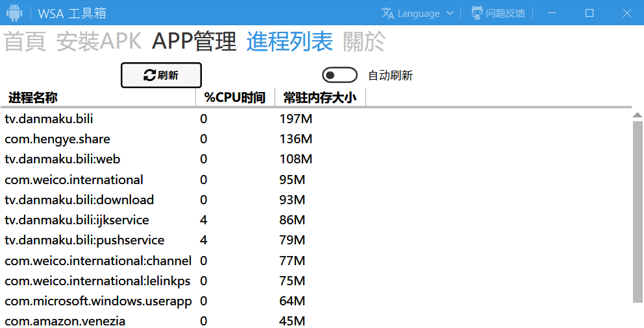Select the tv.danmaku.bili:web process
The width and height of the screenshot is (644, 328).
(x=316, y=159)
